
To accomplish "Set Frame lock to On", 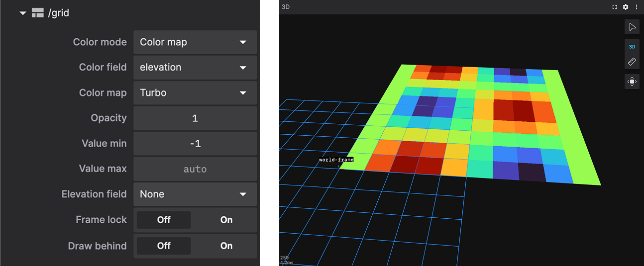I will point(226,220).
